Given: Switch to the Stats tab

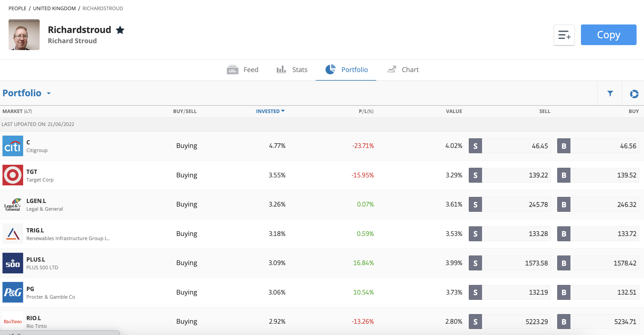Looking at the screenshot, I should (292, 70).
